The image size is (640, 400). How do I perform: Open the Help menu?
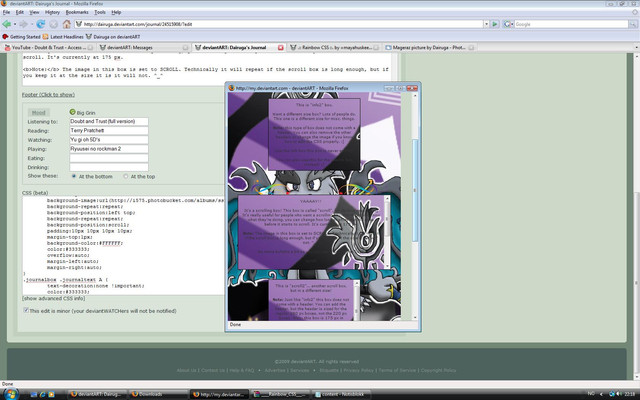(x=116, y=12)
